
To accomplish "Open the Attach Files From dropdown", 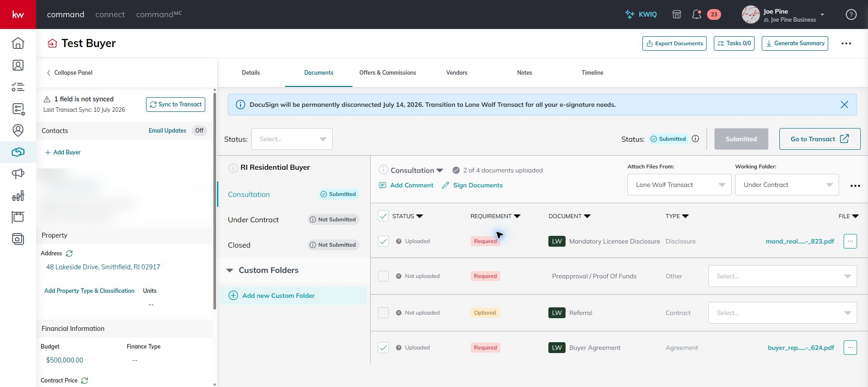I will [679, 185].
